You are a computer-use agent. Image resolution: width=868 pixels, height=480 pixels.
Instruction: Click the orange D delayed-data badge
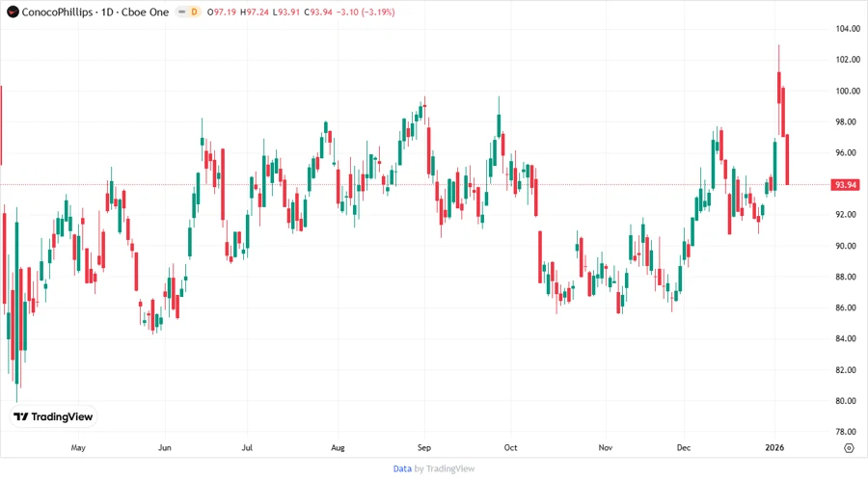pyautogui.click(x=194, y=12)
